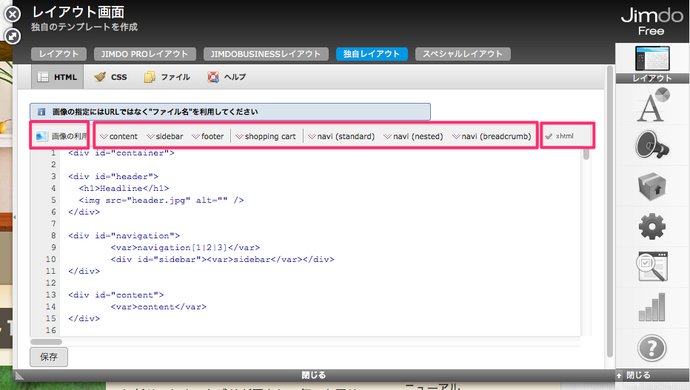Click the panel's outer vertical scrollbar
Image resolution: width=690 pixels, height=390 pixels.
609,211
